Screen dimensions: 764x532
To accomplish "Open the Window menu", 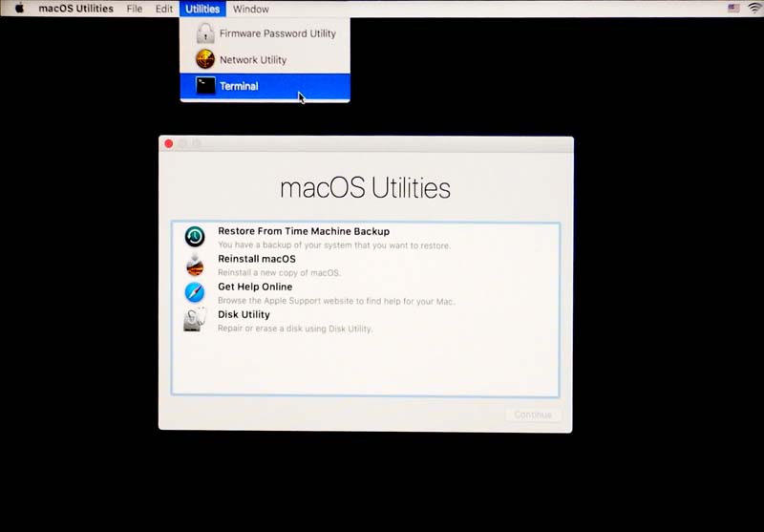I will [250, 9].
